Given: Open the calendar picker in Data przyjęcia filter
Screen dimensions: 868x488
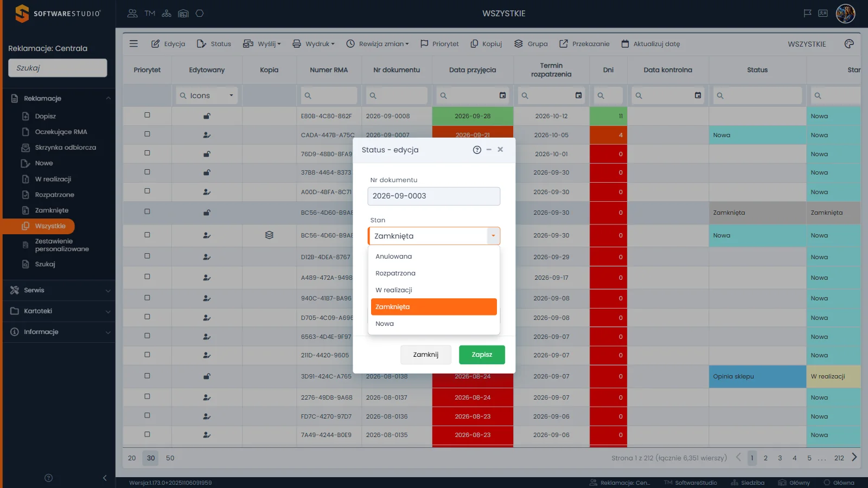Looking at the screenshot, I should click(503, 95).
